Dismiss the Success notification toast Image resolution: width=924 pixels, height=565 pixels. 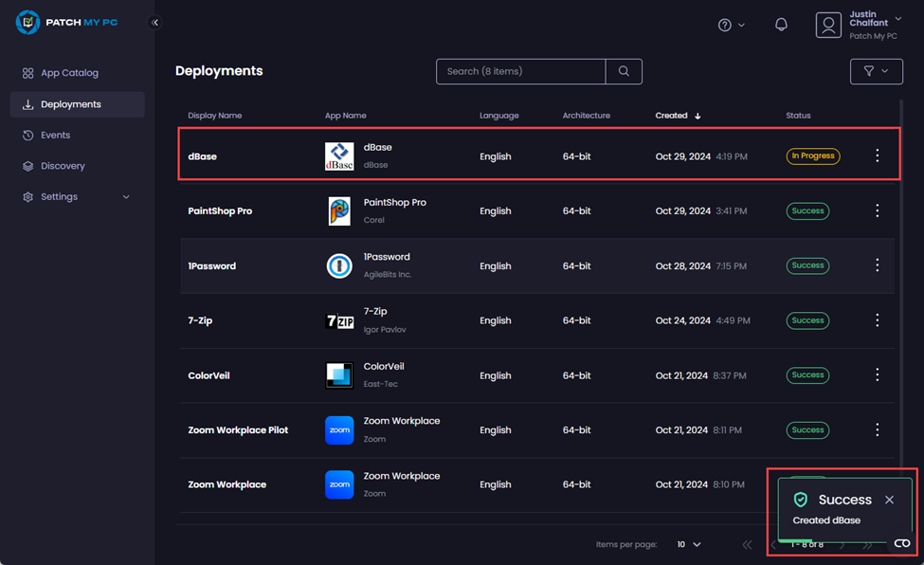tap(888, 500)
